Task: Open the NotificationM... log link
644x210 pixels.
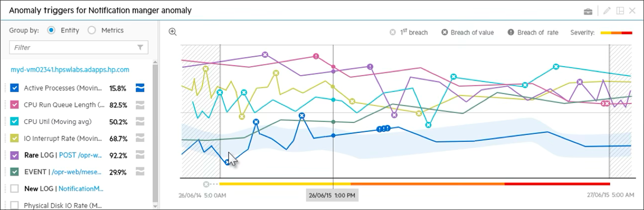Action: click(81, 189)
